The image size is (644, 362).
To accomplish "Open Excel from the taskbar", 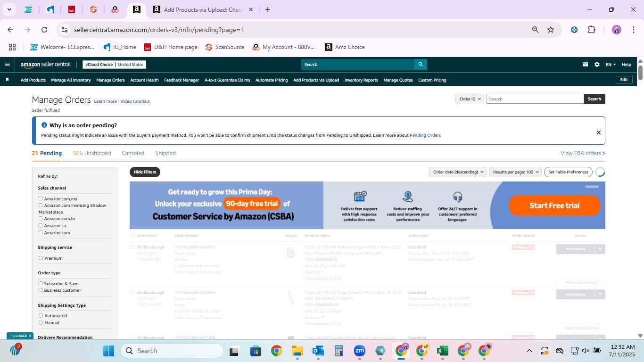I will coord(442,351).
